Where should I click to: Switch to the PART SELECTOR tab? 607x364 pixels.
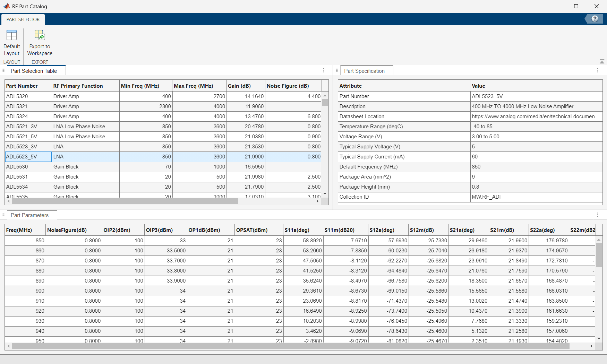(23, 19)
